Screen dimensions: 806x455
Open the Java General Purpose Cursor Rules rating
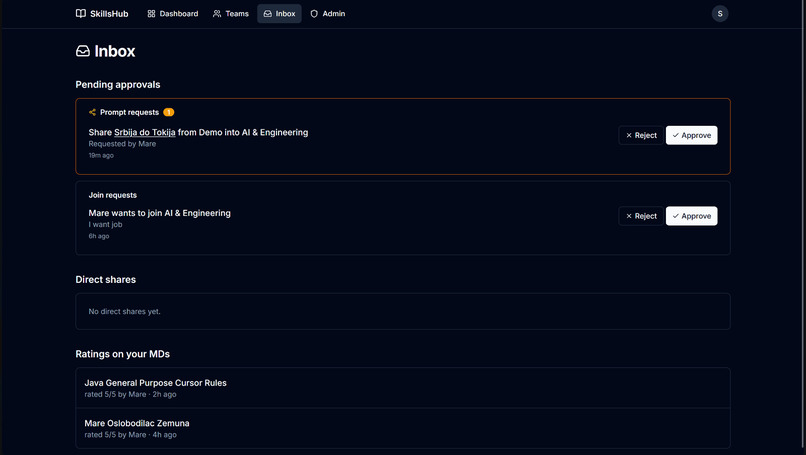click(x=402, y=388)
